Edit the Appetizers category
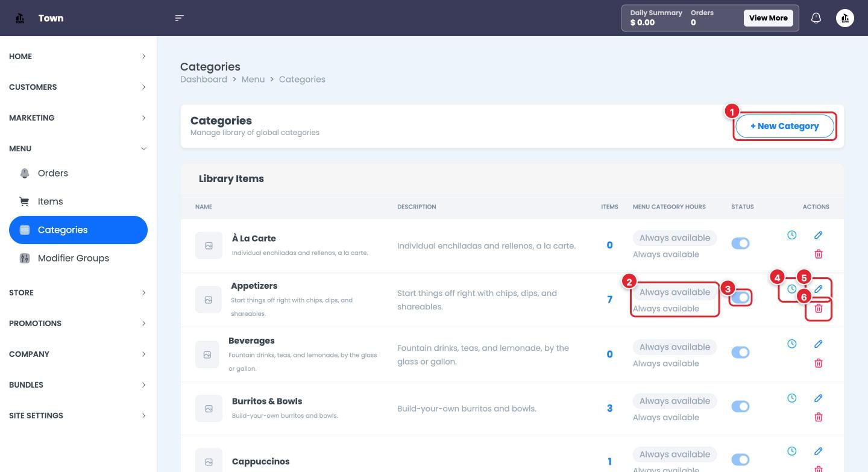The height and width of the screenshot is (472, 868). click(x=819, y=289)
